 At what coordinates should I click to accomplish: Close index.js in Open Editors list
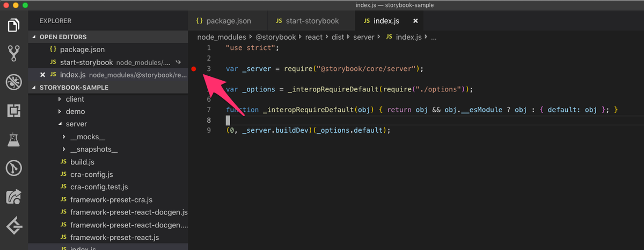click(x=42, y=75)
